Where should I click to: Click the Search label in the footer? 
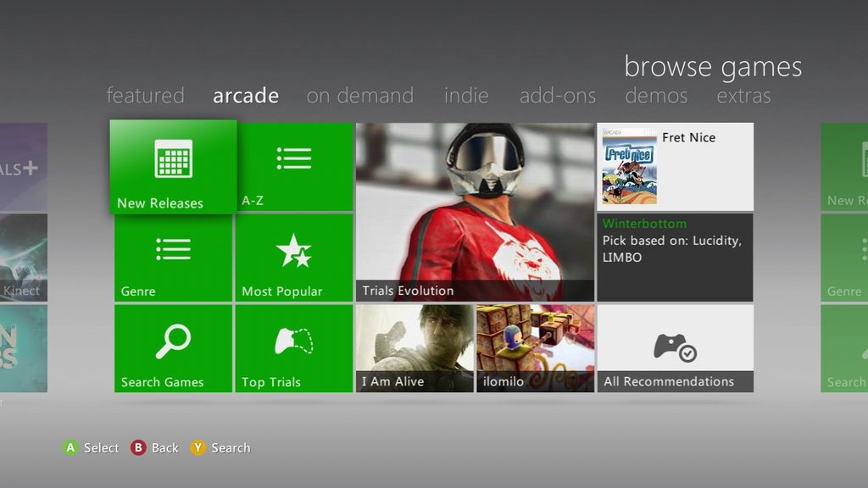[x=231, y=447]
